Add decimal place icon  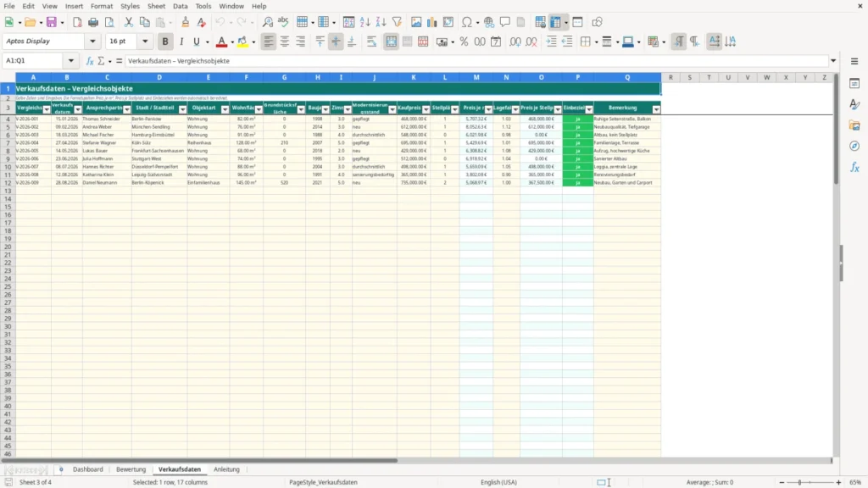(515, 42)
